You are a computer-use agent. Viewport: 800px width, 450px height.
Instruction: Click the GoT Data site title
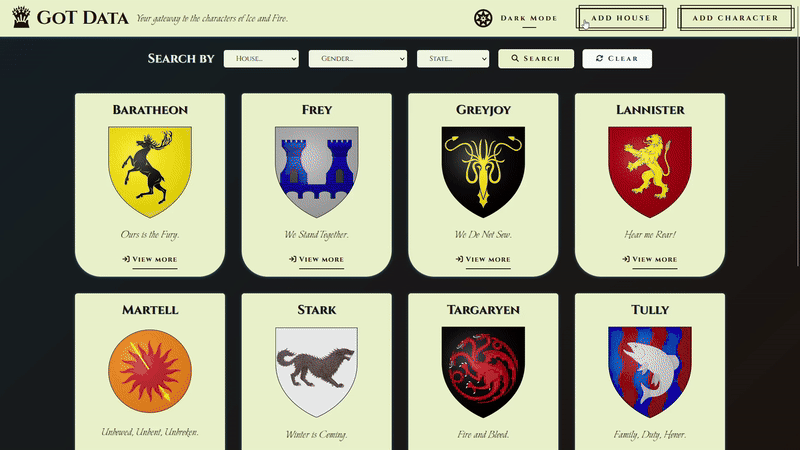point(83,18)
